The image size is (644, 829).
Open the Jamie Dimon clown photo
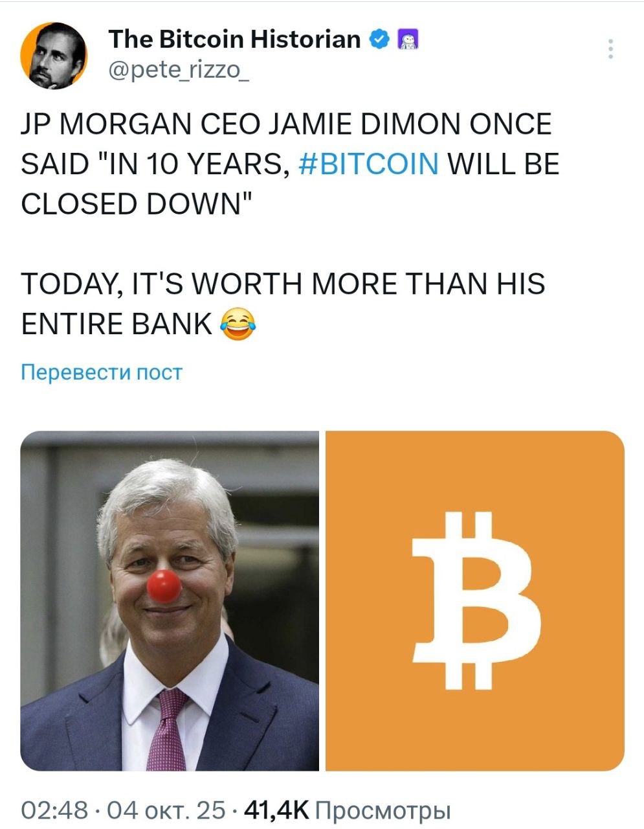[170, 601]
